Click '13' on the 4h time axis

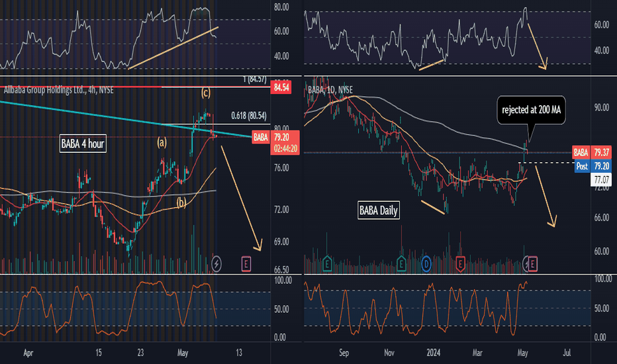[239, 353]
